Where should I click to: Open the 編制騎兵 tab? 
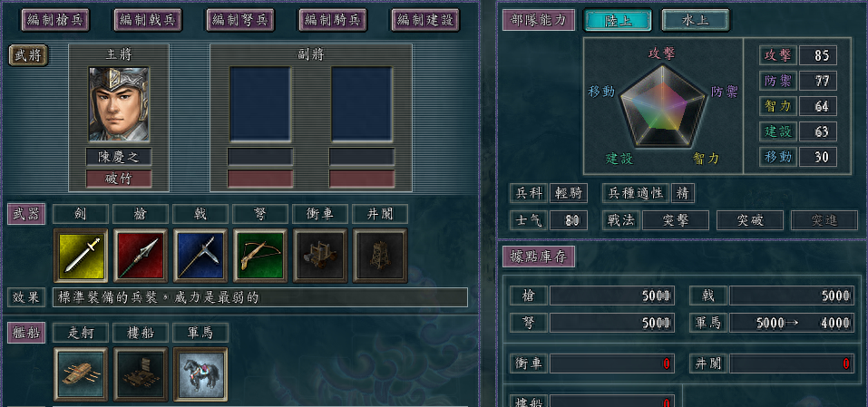tap(333, 21)
